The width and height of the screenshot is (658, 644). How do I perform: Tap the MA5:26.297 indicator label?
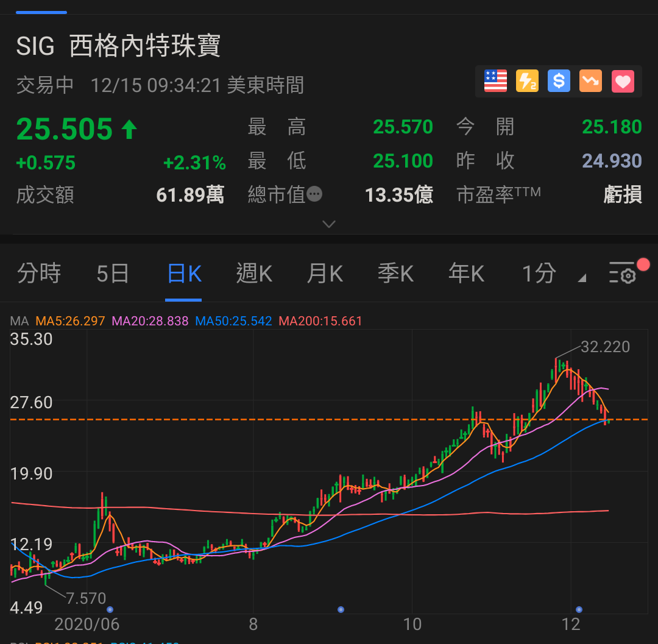(70, 321)
